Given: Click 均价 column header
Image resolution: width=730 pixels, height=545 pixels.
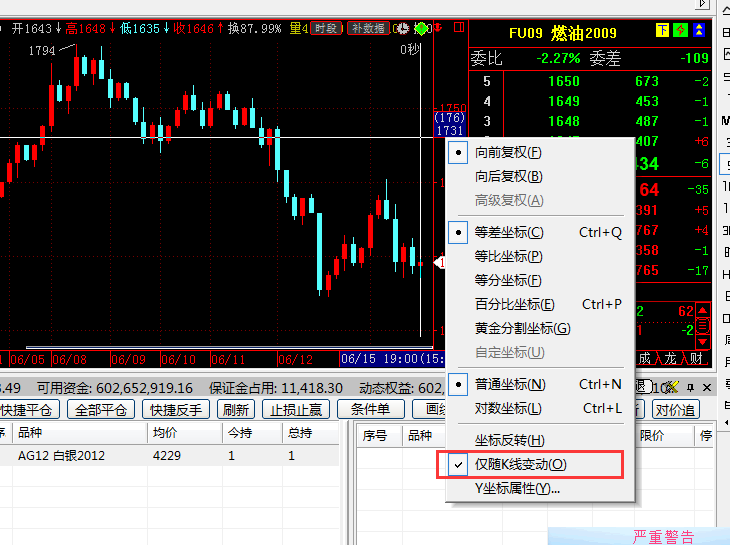Looking at the screenshot, I should click(x=185, y=433).
